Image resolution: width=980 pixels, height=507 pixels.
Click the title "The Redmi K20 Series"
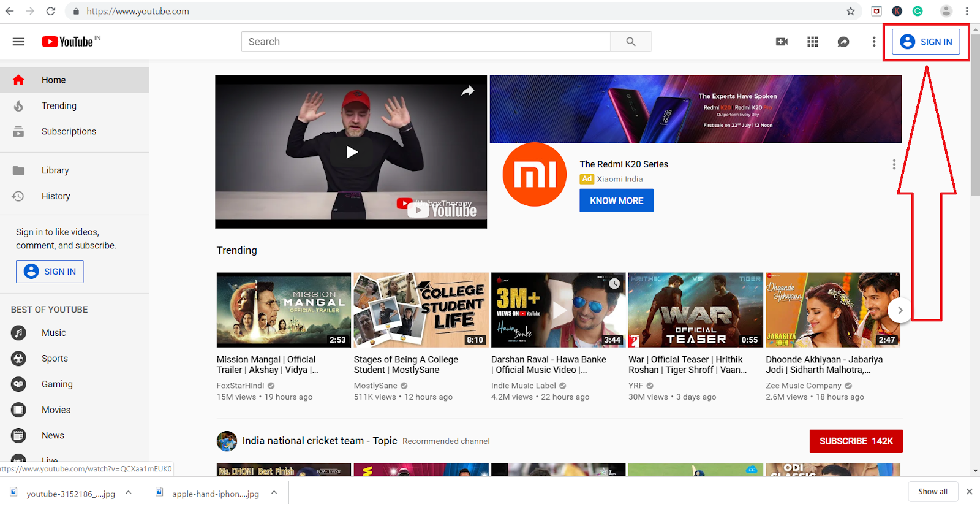(x=624, y=164)
